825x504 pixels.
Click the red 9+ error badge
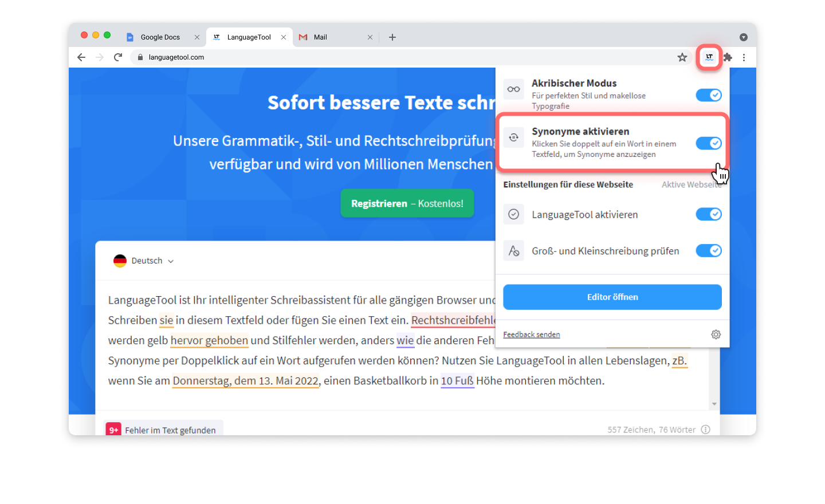(x=113, y=430)
